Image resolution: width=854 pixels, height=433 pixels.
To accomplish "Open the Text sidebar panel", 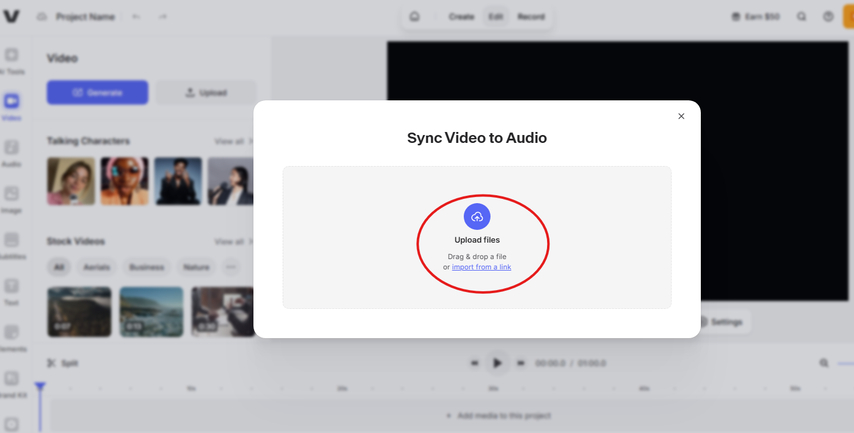I will (11, 292).
